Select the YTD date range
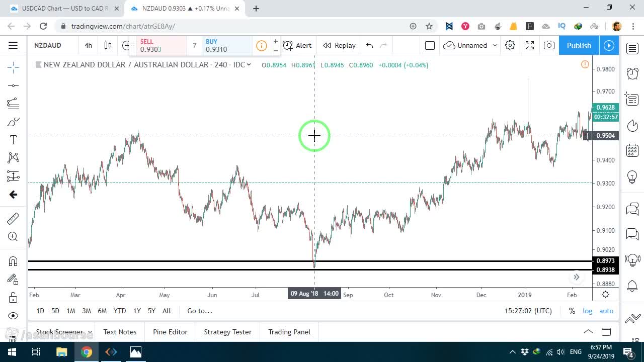The width and height of the screenshot is (644, 362). 120,311
